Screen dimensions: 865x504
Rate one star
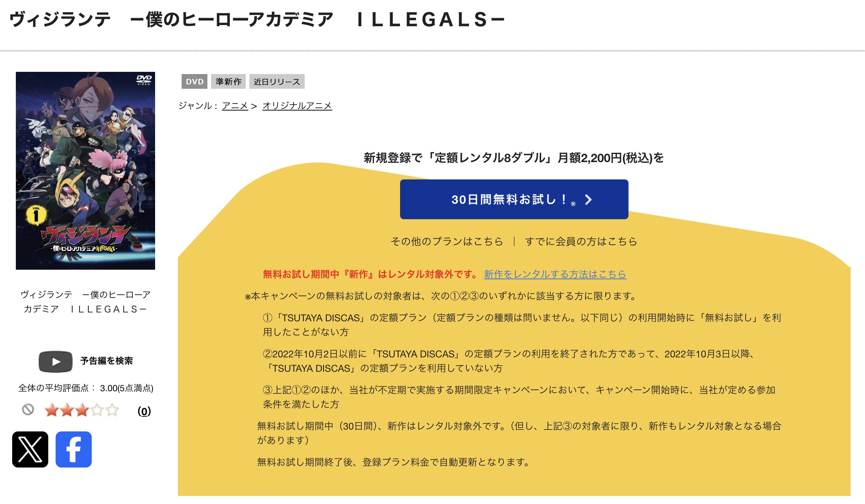pyautogui.click(x=52, y=410)
